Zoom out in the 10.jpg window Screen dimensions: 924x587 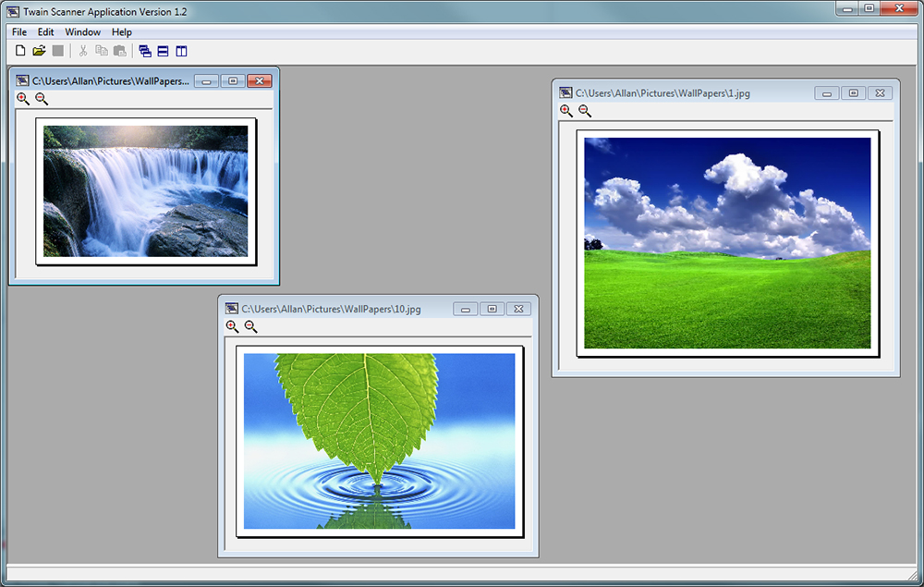250,326
